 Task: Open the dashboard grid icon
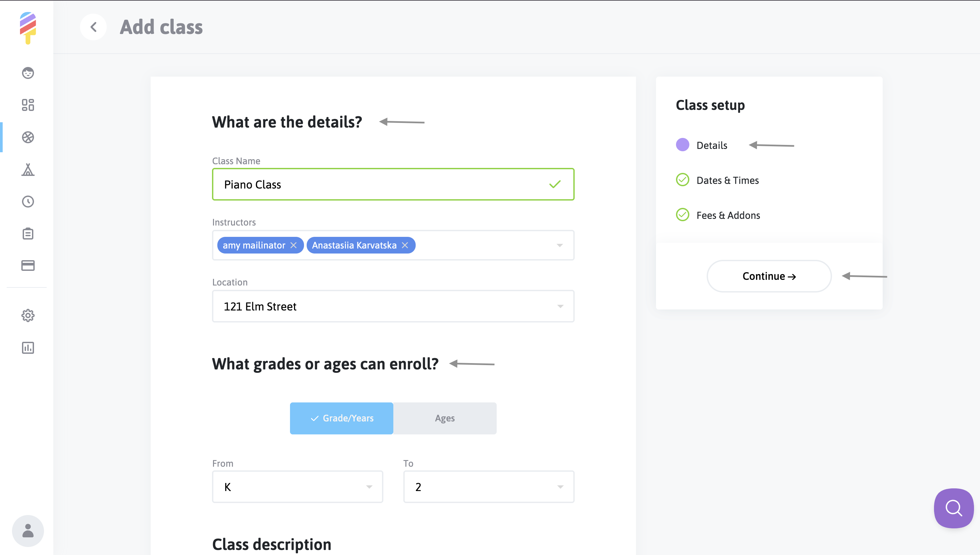point(28,105)
